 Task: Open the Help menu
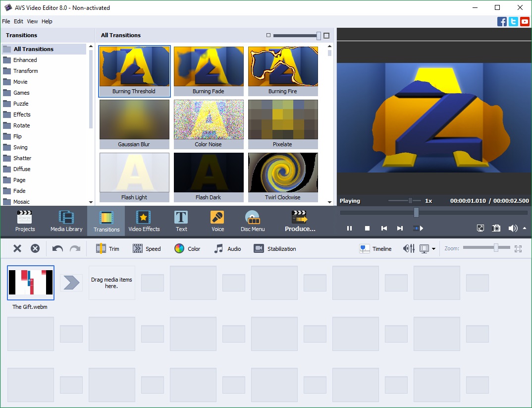click(47, 21)
